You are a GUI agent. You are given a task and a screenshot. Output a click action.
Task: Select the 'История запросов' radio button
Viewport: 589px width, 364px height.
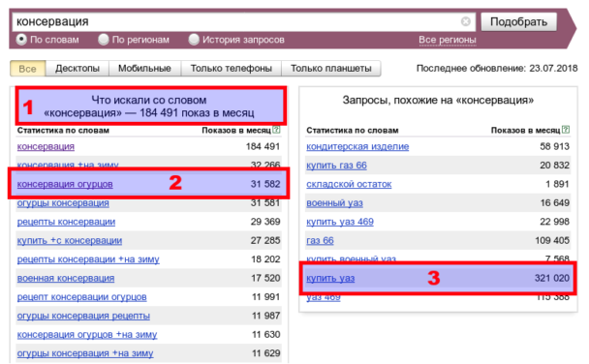pos(194,40)
